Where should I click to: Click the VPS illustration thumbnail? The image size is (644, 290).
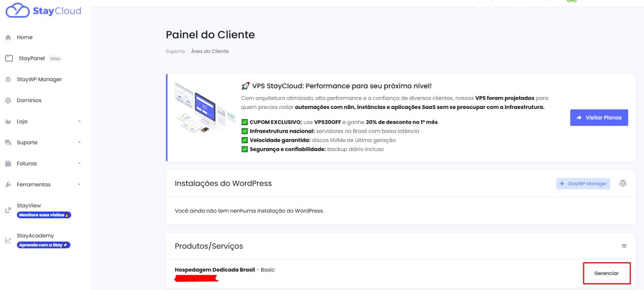(x=204, y=107)
